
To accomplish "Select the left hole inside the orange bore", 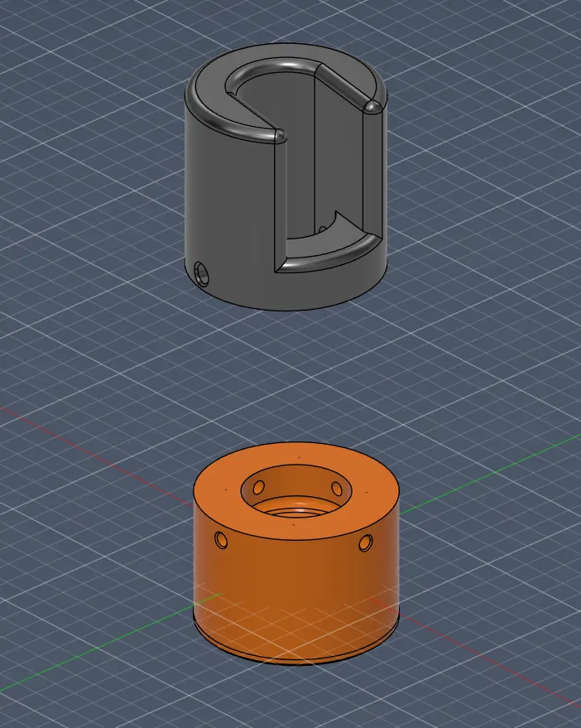I will pyautogui.click(x=259, y=488).
